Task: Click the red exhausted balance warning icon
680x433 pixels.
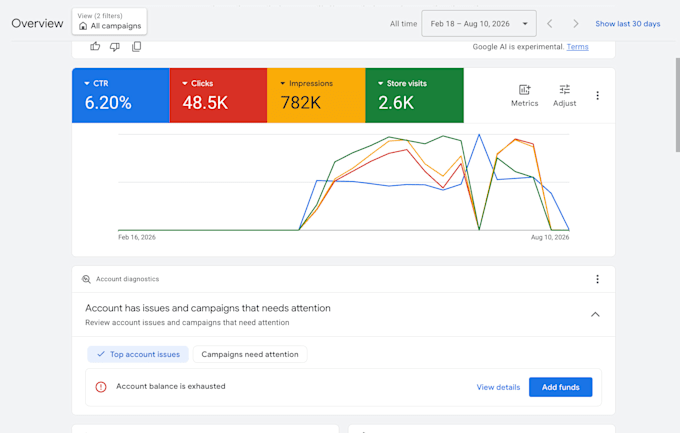Action: 101,387
